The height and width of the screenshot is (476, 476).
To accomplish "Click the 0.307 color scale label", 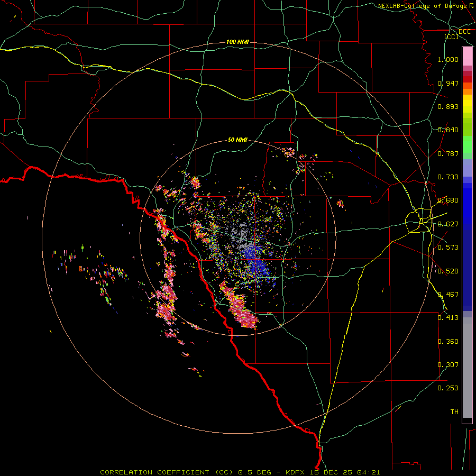I will point(448,365).
